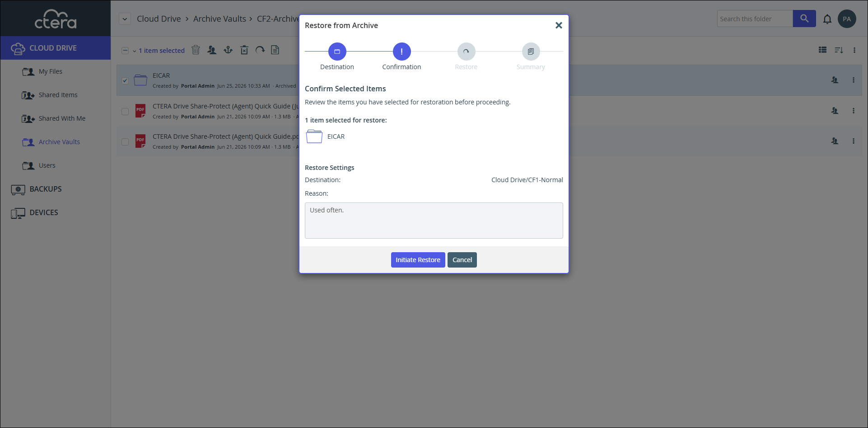Click the restore curved arrow toolbar icon

click(260, 50)
